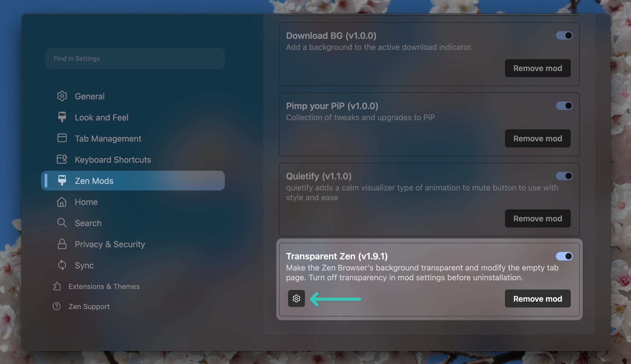The height and width of the screenshot is (364, 631).
Task: Click the General gear icon in sidebar
Action: [x=62, y=96]
